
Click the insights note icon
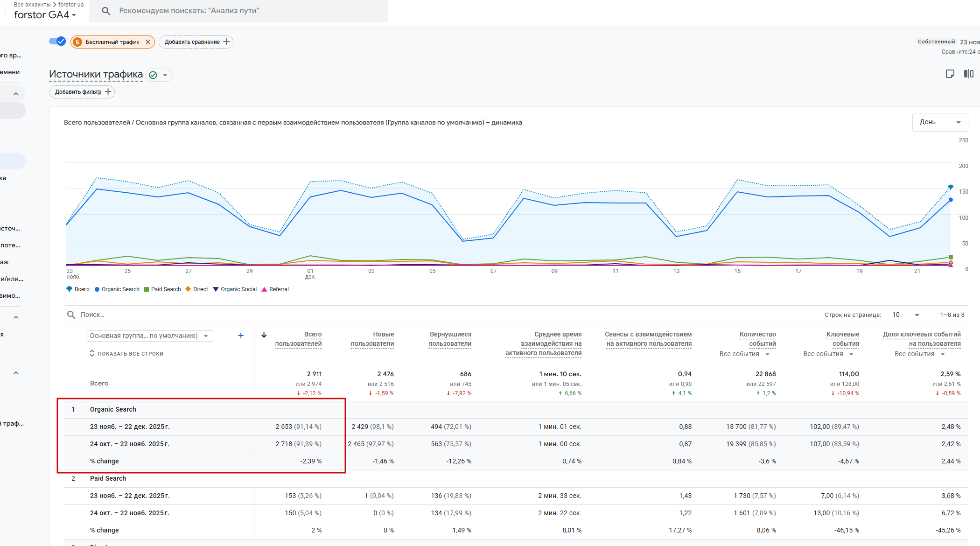tap(950, 74)
